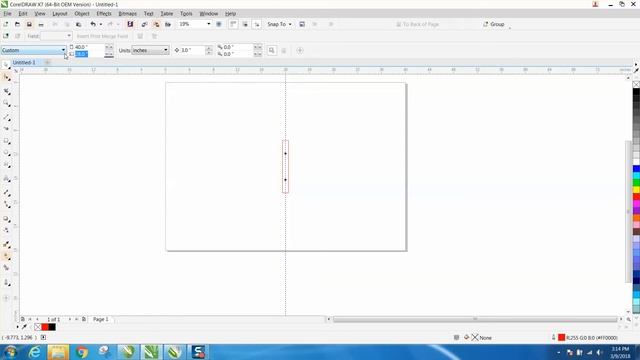
Task: Switch to the Untitled-1 document tab
Action: click(x=24, y=62)
